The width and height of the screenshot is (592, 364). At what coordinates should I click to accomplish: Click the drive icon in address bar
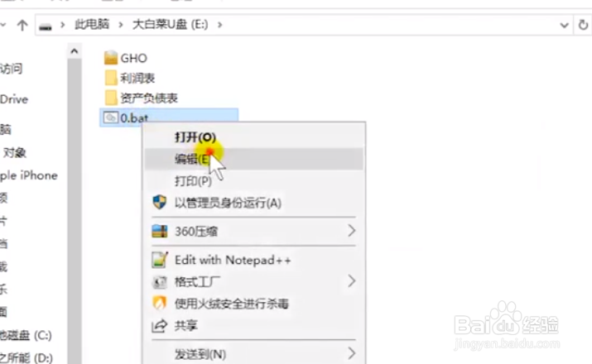coord(46,26)
